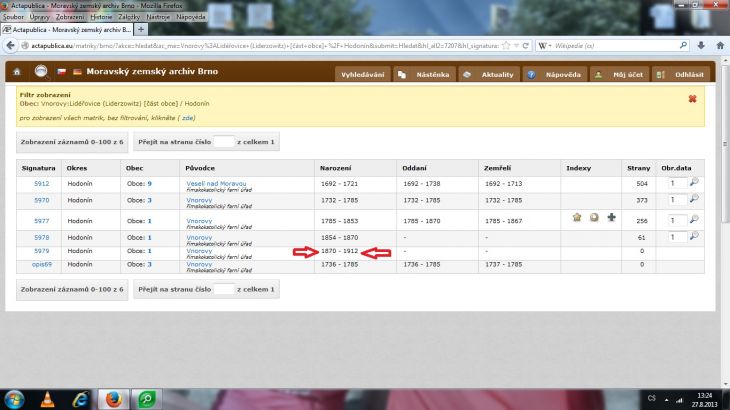Bookmark this page with the star icon

click(507, 46)
